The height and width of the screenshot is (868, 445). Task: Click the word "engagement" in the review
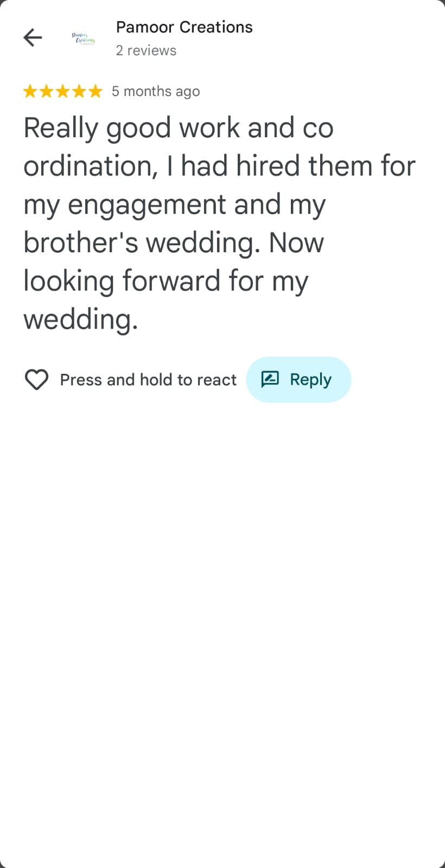coord(147,205)
